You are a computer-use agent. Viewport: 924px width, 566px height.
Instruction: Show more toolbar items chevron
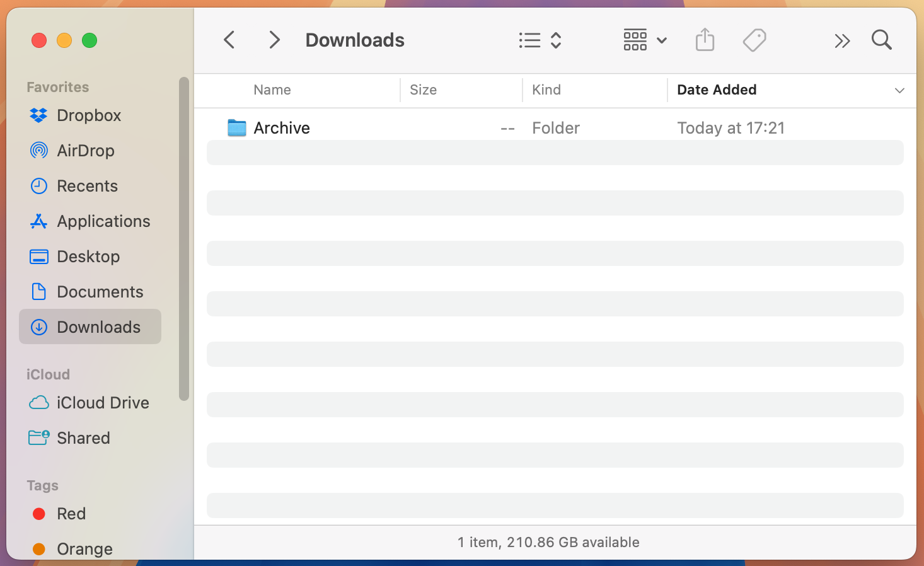(x=841, y=41)
